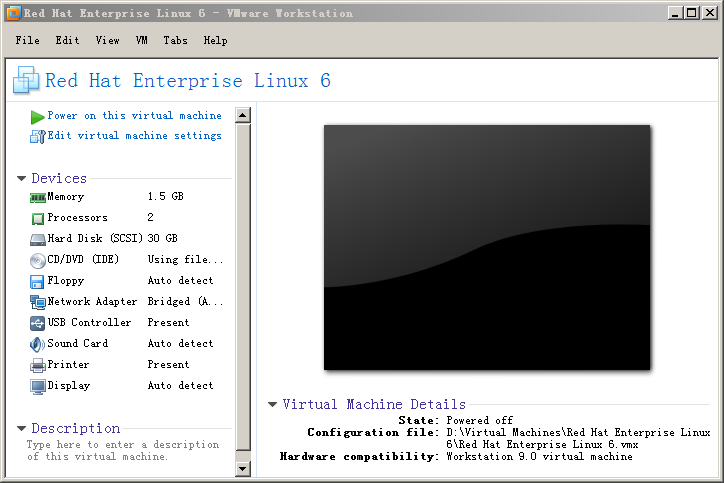Close the VMware Workstation window
This screenshot has width=724, height=483.
click(x=709, y=13)
